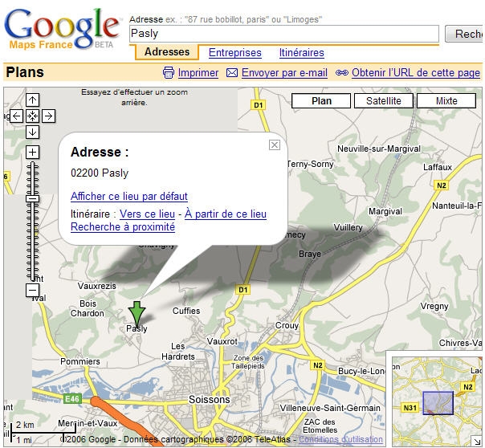Click the N31 shield in overview map
Screen dimensions: 485x448
[x=410, y=408]
